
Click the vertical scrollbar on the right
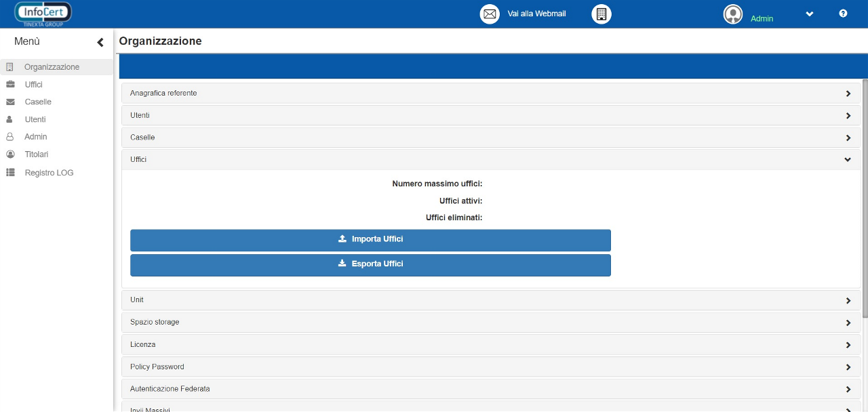pos(865,198)
